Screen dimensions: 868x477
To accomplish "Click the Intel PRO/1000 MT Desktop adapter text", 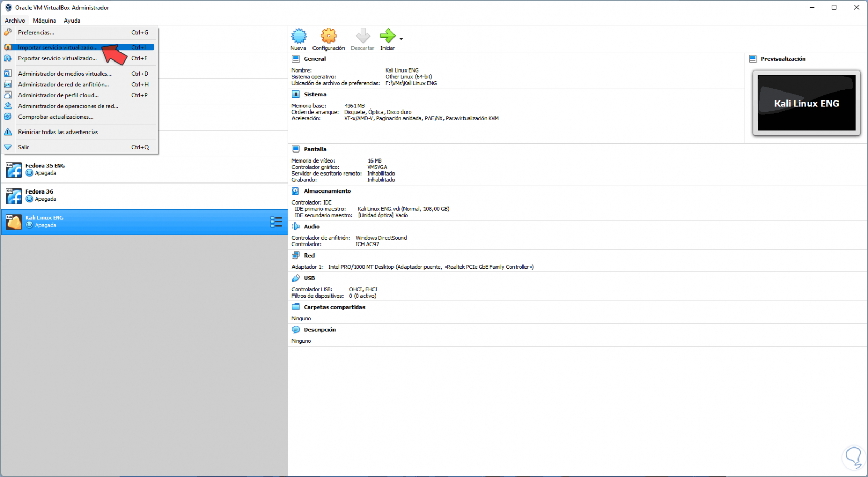I will tap(431, 267).
